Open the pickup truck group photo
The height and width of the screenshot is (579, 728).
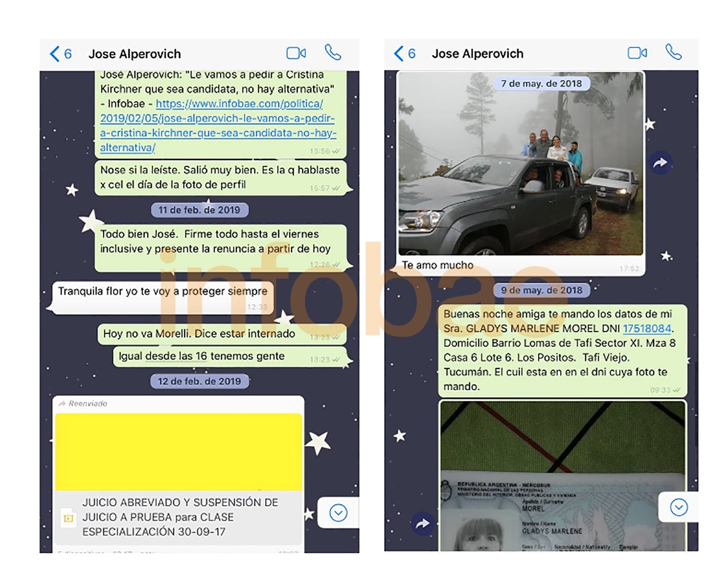pyautogui.click(x=521, y=171)
